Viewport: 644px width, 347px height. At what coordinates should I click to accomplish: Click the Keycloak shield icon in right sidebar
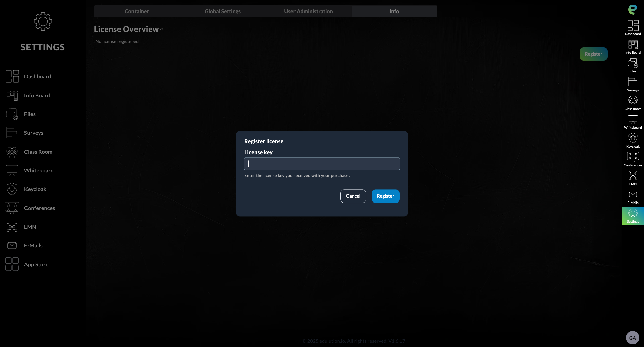633,138
